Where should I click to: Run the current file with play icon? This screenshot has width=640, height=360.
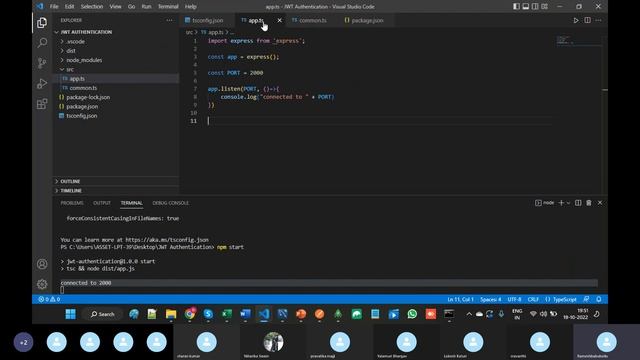coord(576,20)
